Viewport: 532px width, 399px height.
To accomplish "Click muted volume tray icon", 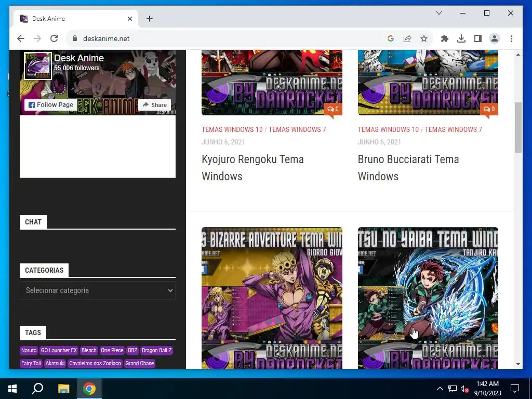I will 464,389.
